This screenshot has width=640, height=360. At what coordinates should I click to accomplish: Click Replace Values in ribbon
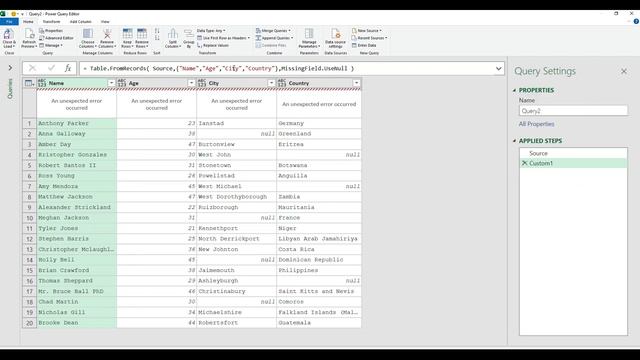tap(213, 45)
